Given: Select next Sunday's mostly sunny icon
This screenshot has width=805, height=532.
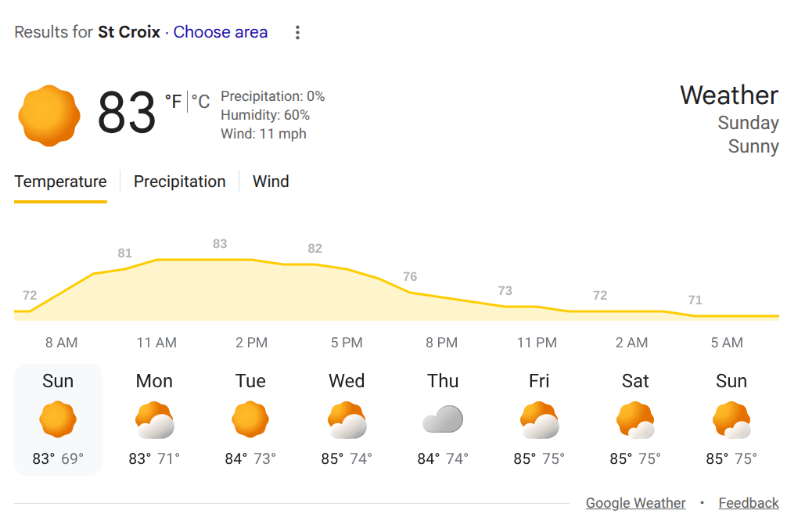Looking at the screenshot, I should click(731, 421).
